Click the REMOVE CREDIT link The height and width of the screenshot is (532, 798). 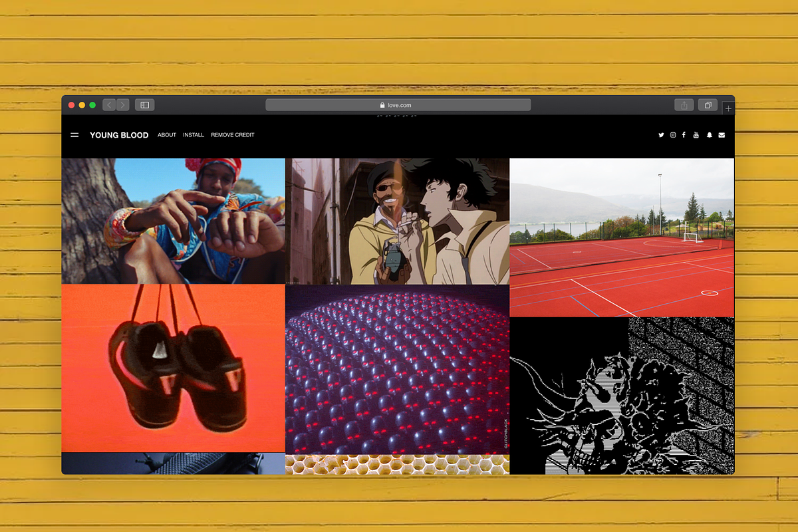(x=233, y=135)
